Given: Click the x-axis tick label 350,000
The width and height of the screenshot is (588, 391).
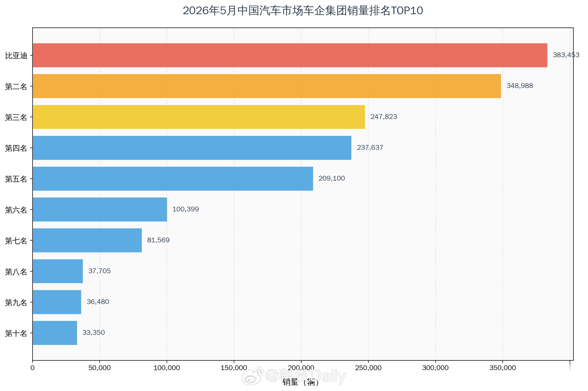Looking at the screenshot, I should point(503,368).
